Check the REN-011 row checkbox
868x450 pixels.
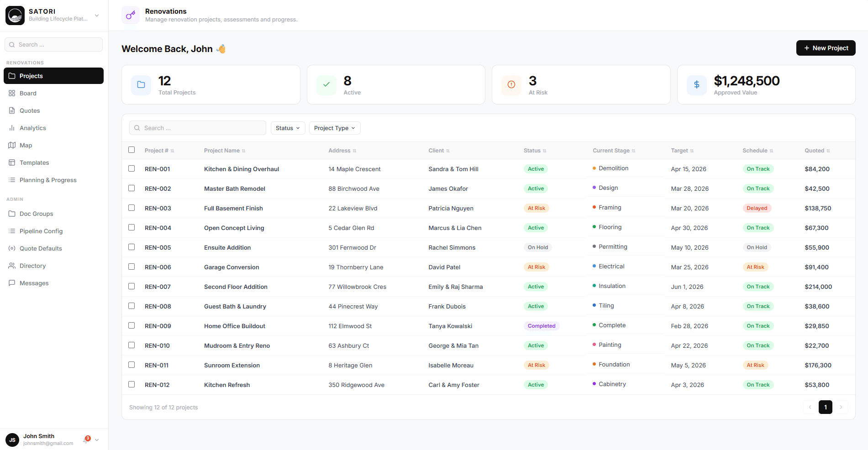(x=132, y=365)
